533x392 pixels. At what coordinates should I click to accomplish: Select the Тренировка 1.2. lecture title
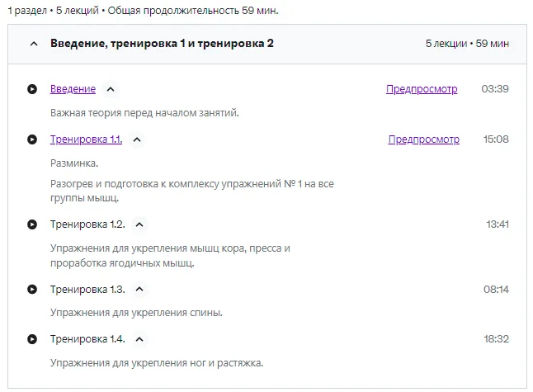coord(87,224)
